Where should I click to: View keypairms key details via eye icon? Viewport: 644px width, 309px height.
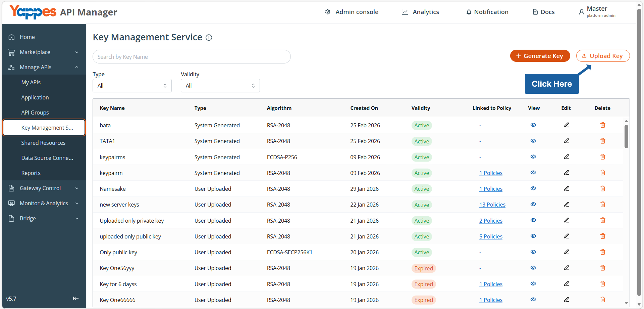point(533,157)
